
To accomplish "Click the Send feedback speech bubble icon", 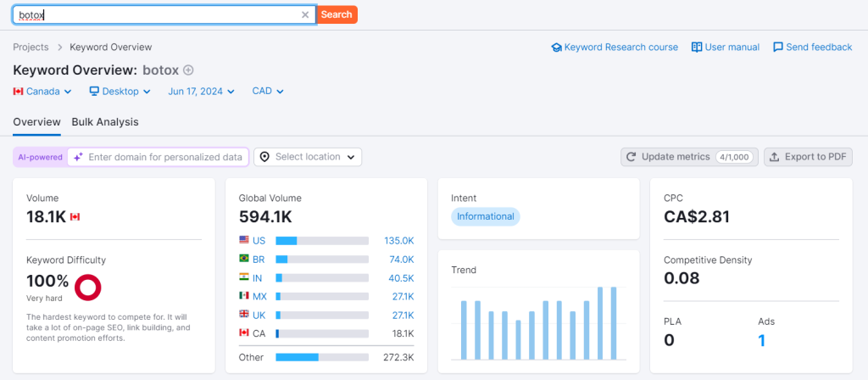I will (777, 47).
